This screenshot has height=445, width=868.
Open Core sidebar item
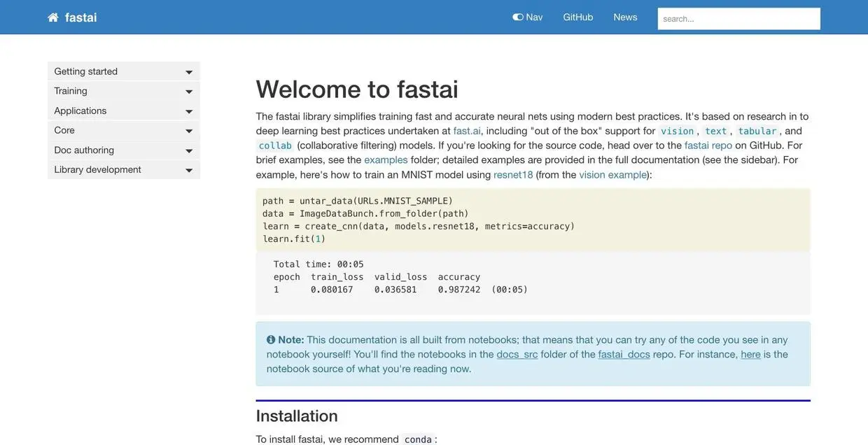[124, 130]
